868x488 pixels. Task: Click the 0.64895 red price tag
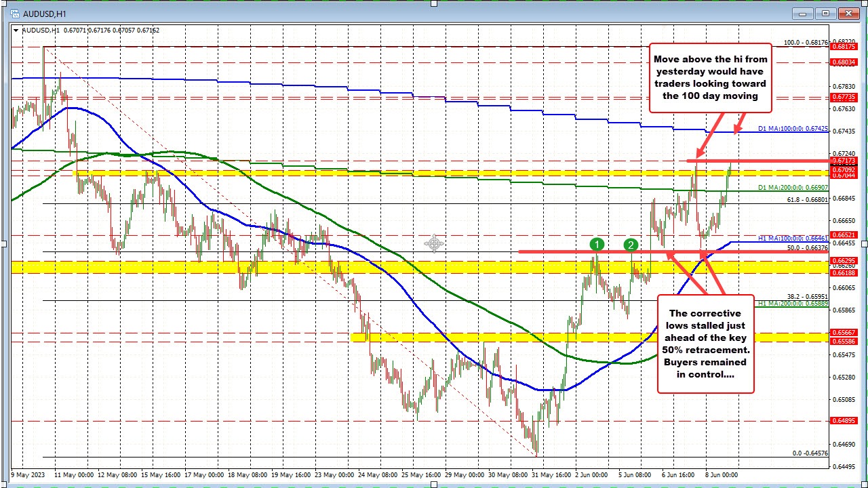(x=844, y=420)
